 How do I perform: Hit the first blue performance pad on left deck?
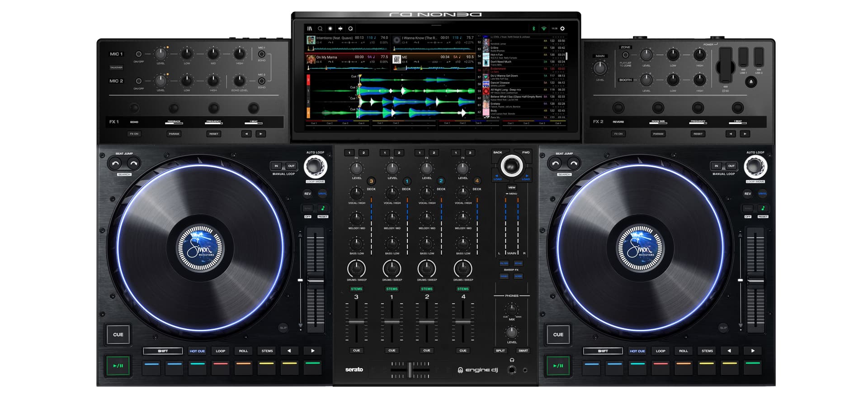[151, 367]
